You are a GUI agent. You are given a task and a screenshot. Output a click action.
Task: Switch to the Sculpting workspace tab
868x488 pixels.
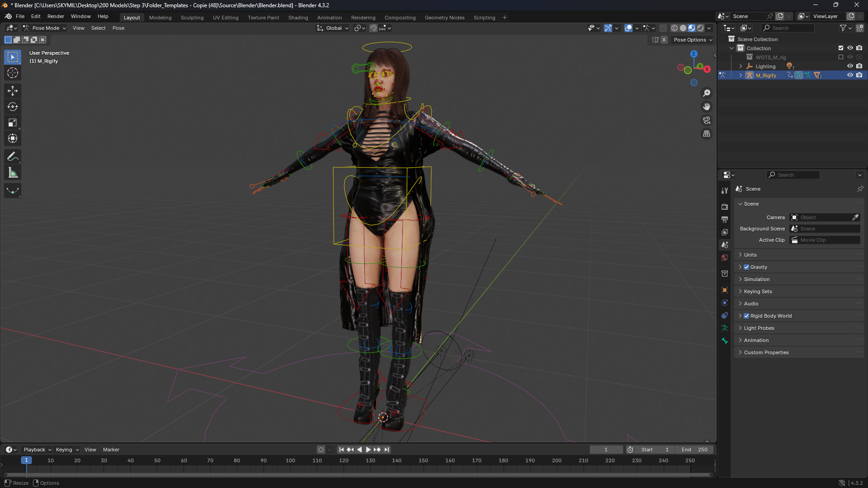coord(192,18)
